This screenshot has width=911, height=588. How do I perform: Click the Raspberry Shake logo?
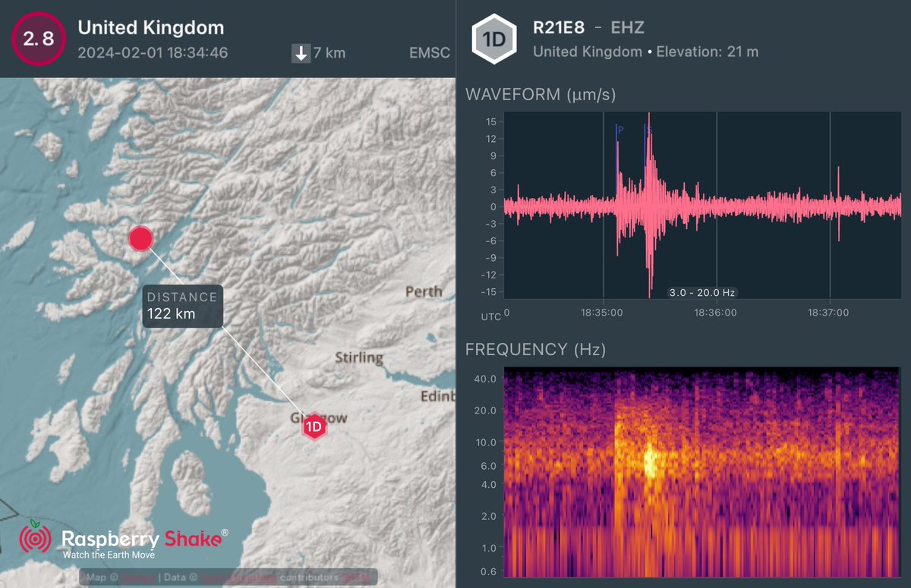point(124,539)
